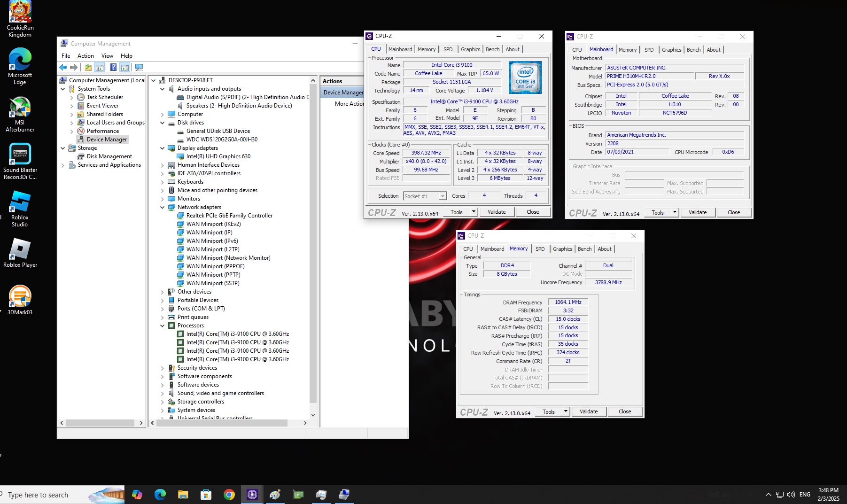Toggle the Show/Hide Console Tree toolbar icon
The height and width of the screenshot is (504, 847).
[100, 68]
